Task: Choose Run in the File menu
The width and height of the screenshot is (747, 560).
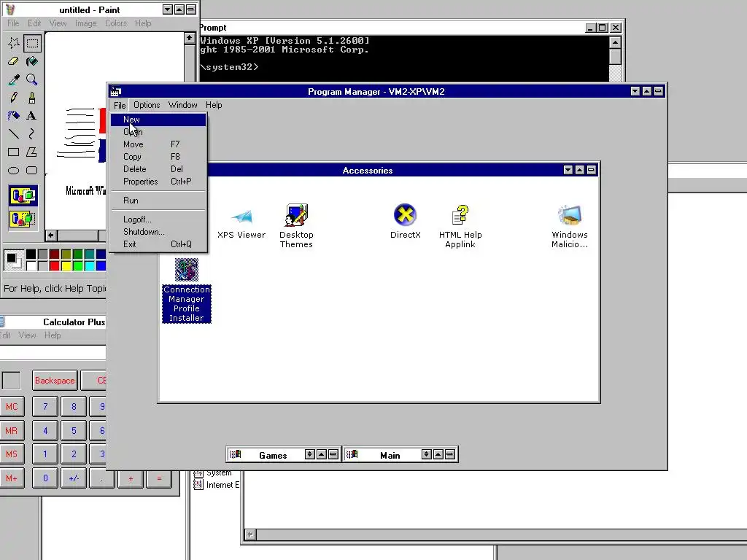Action: click(158, 201)
